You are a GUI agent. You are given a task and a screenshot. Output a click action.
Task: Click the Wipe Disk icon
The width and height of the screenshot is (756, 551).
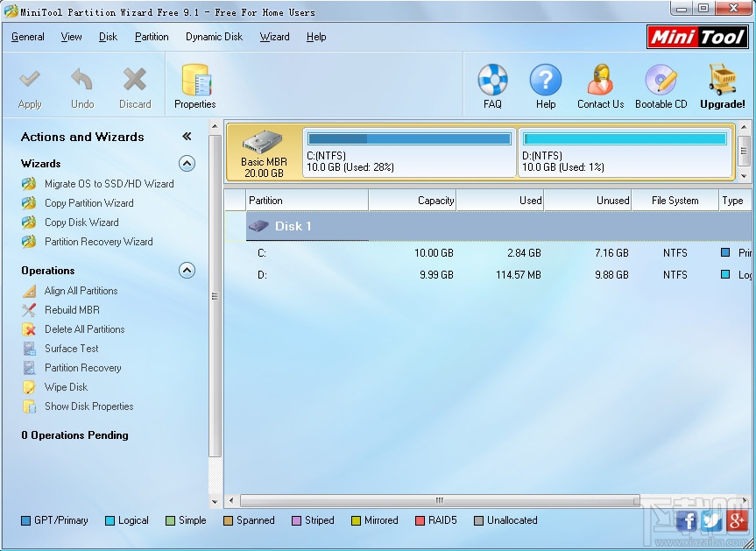click(29, 387)
